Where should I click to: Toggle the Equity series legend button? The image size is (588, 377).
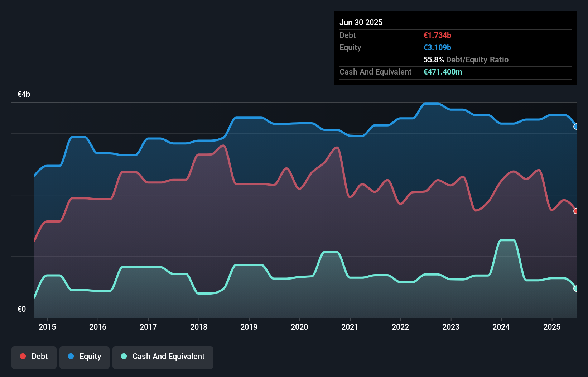(x=85, y=357)
